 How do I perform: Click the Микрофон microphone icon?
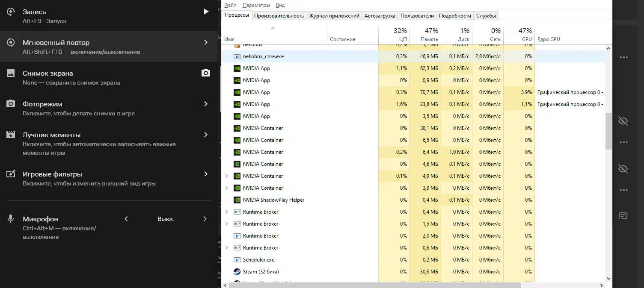(x=11, y=219)
